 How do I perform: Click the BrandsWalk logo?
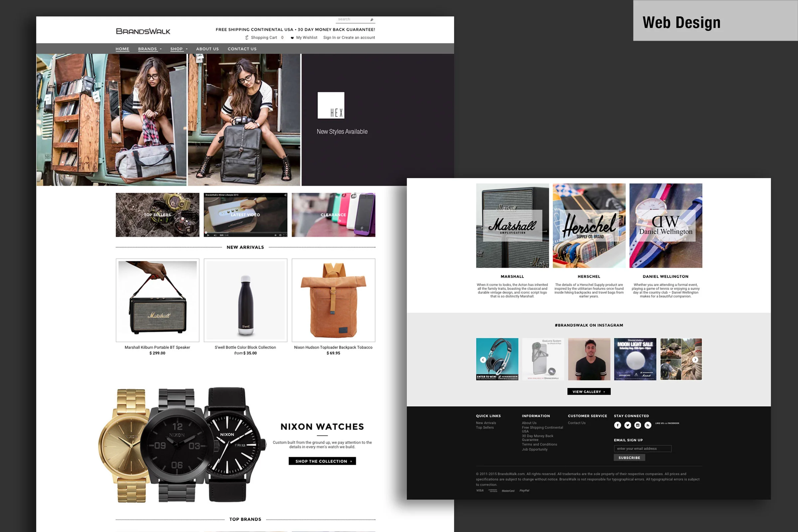[x=143, y=32]
